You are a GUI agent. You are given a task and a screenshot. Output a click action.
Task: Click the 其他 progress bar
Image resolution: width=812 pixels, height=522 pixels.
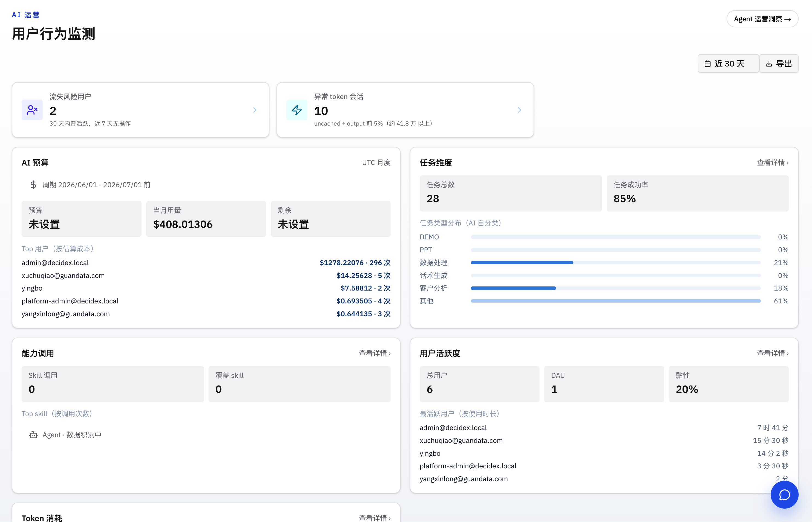click(x=616, y=301)
